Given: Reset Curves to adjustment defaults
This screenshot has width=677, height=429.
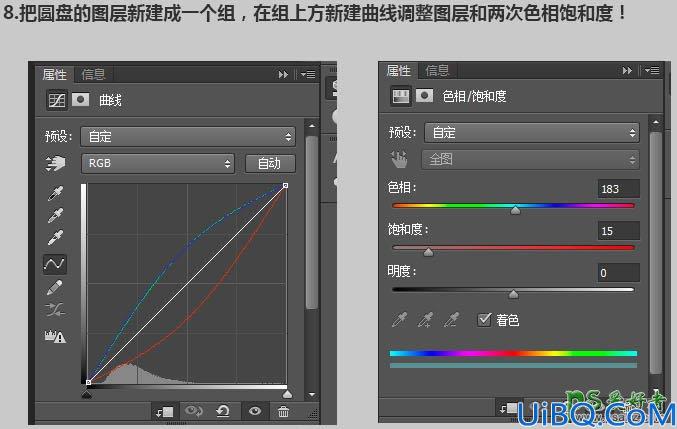Looking at the screenshot, I should click(223, 411).
